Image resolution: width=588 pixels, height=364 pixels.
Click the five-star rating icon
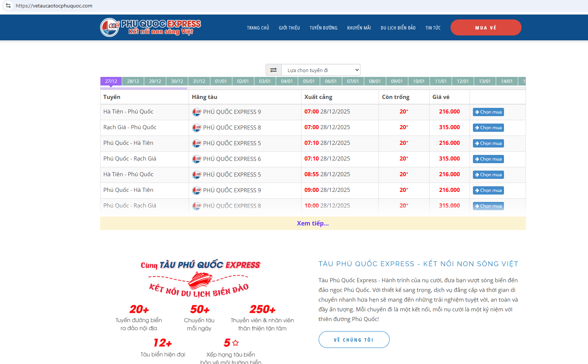click(x=235, y=343)
